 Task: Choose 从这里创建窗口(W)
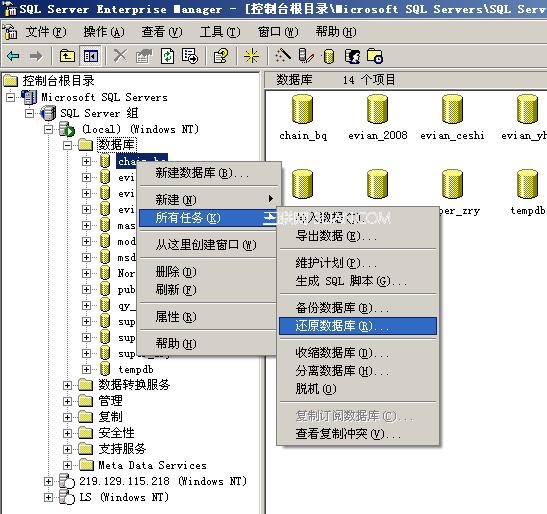click(209, 245)
